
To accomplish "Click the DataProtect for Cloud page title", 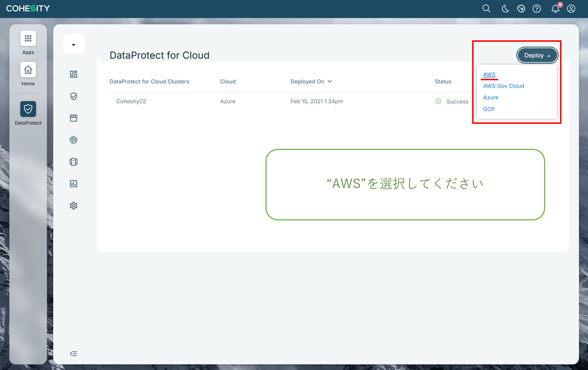I will (x=159, y=55).
